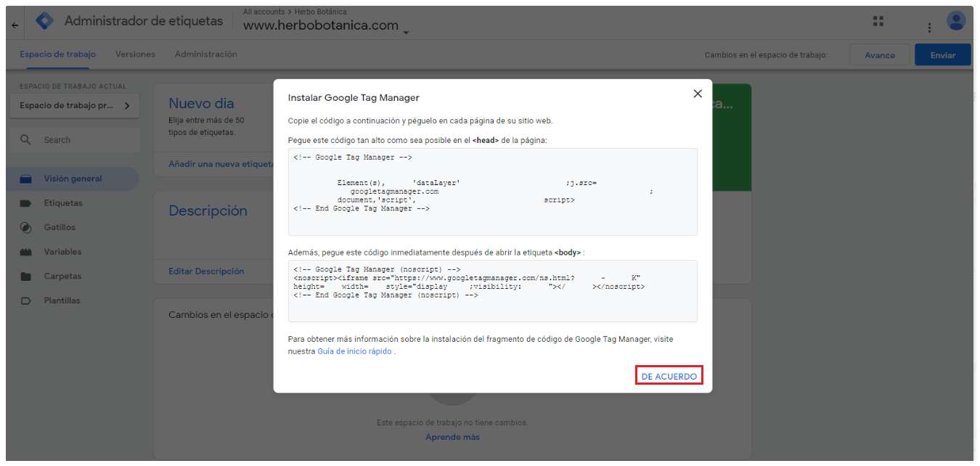Click the Avance preview button

pyautogui.click(x=879, y=55)
